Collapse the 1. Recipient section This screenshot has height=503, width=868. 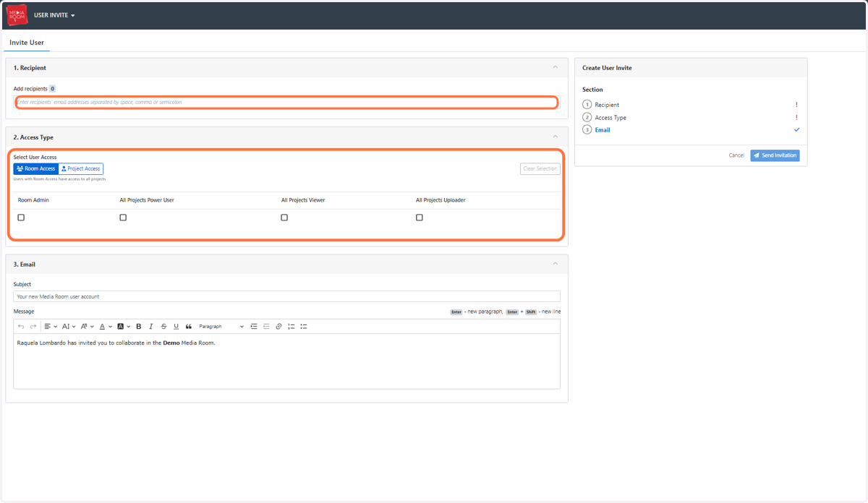click(x=556, y=67)
